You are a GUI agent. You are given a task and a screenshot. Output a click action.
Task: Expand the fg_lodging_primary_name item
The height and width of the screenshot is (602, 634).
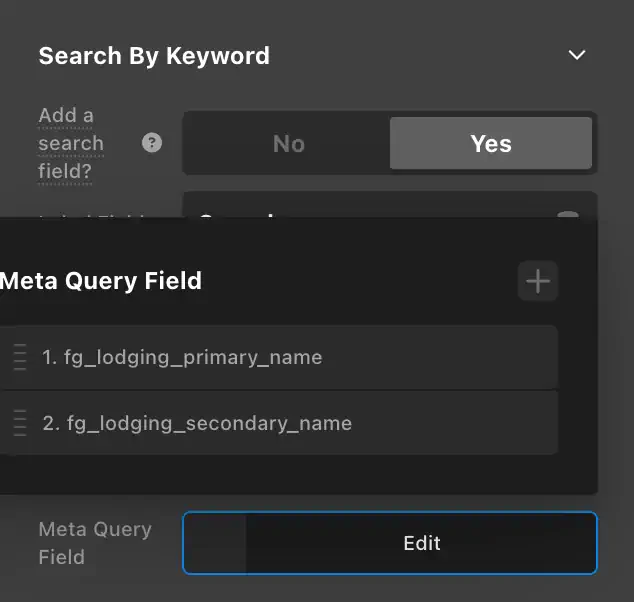(x=279, y=357)
